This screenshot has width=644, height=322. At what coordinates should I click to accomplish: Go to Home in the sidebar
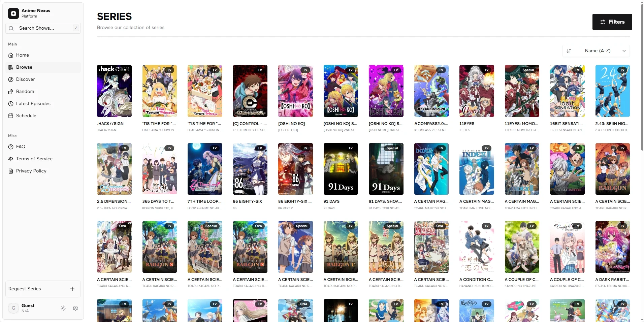tap(43, 55)
